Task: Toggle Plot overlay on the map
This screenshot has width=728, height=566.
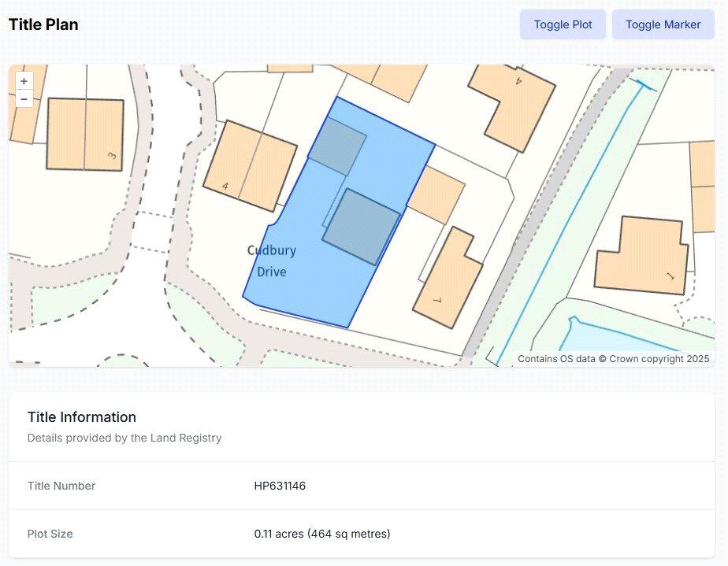Action: click(x=563, y=24)
